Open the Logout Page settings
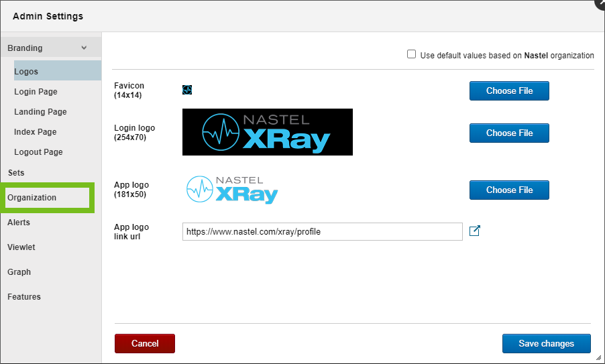 point(39,152)
